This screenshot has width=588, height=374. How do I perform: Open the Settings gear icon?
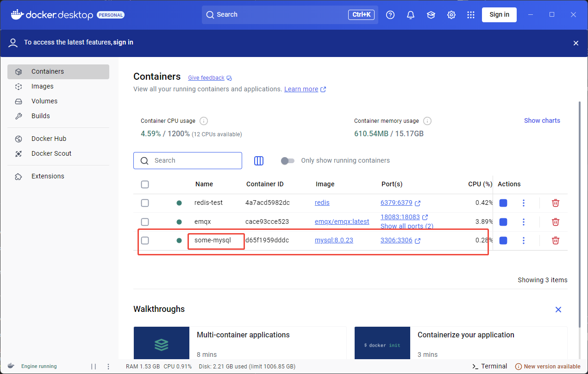pos(451,15)
